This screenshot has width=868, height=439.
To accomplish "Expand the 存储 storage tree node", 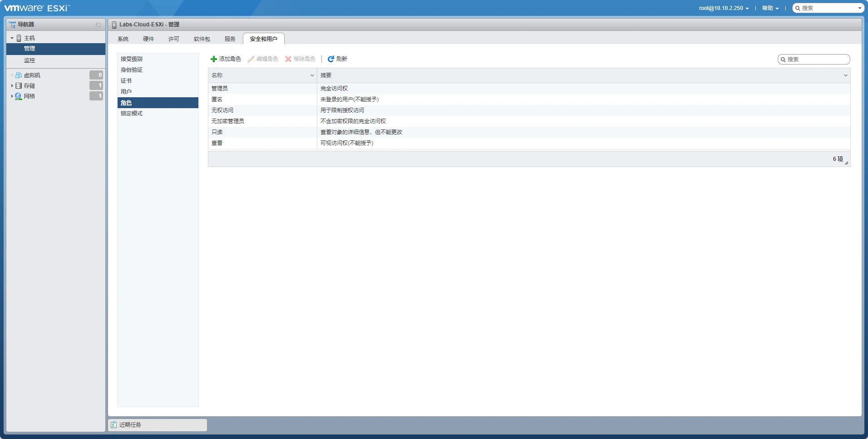I will point(12,86).
